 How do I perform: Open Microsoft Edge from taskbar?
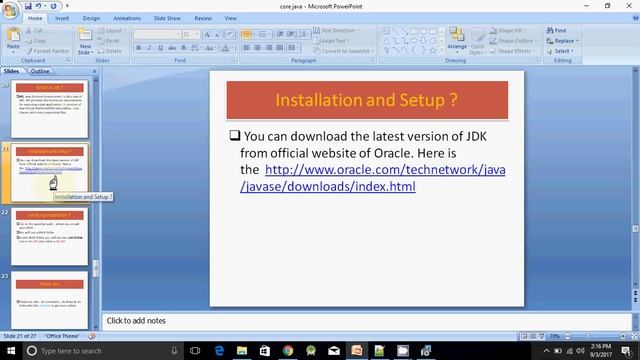(219, 351)
